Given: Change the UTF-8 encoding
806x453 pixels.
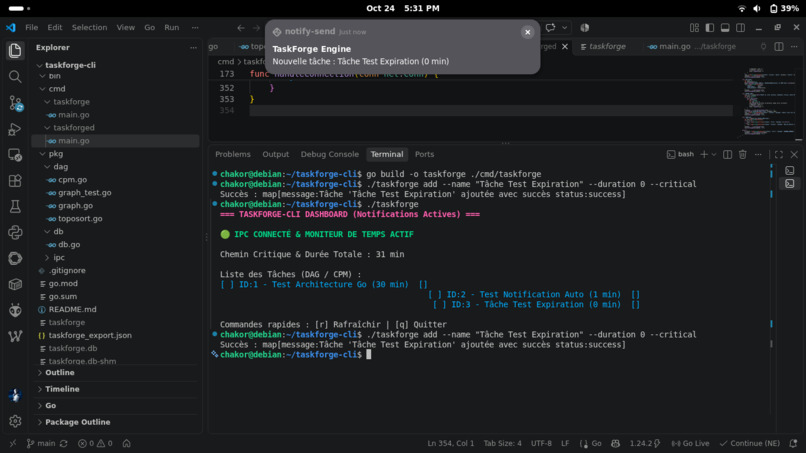Looking at the screenshot, I should click(541, 443).
